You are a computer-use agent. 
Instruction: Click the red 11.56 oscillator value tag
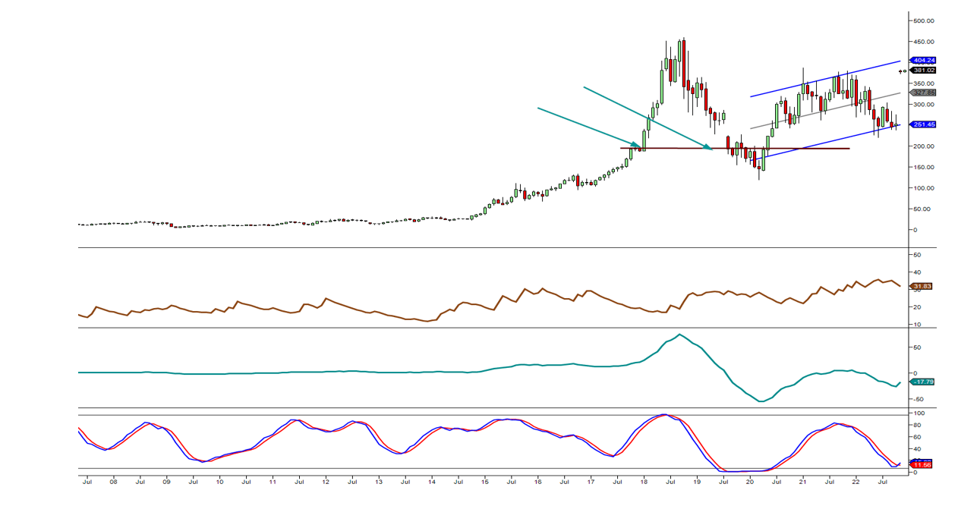(x=922, y=464)
